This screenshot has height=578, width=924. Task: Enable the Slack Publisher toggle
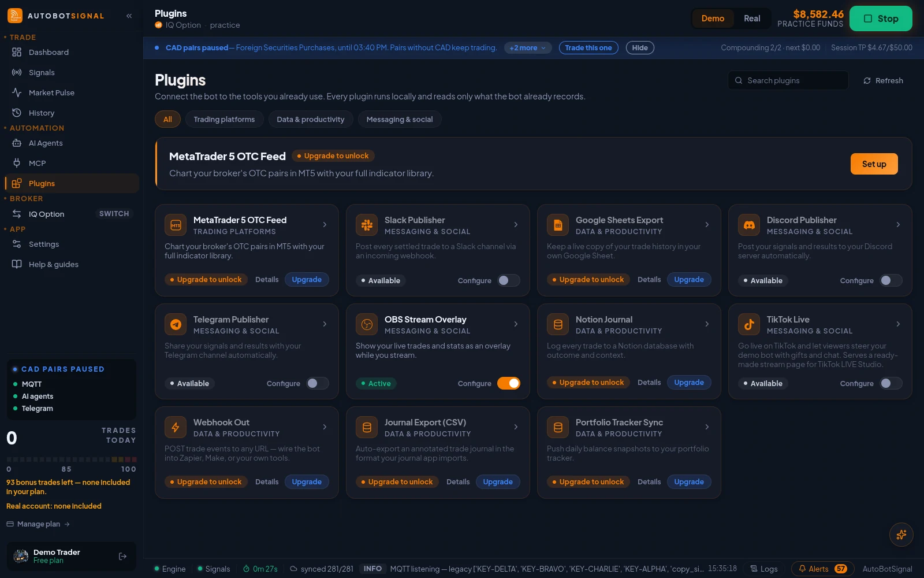click(x=509, y=280)
